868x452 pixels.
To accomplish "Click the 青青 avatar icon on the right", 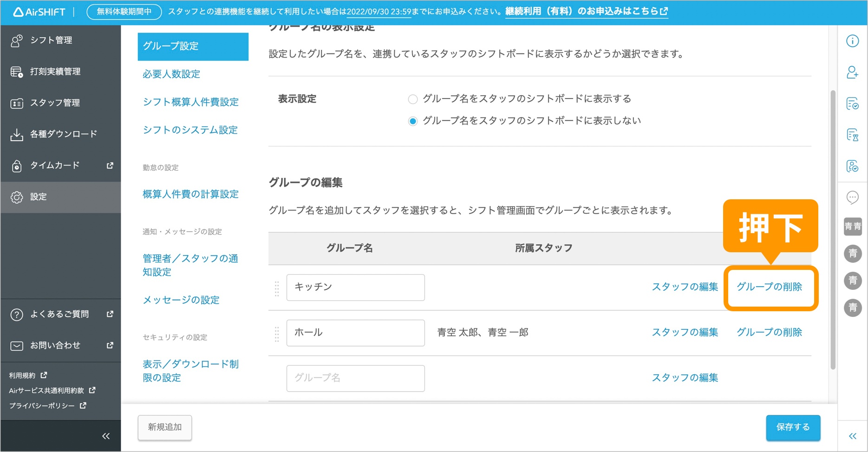I will point(853,226).
